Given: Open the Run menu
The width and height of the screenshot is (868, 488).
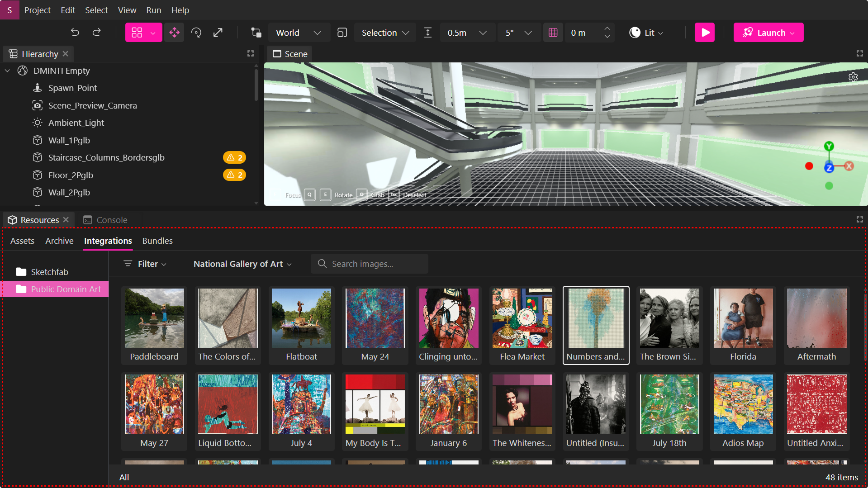Looking at the screenshot, I should point(153,9).
